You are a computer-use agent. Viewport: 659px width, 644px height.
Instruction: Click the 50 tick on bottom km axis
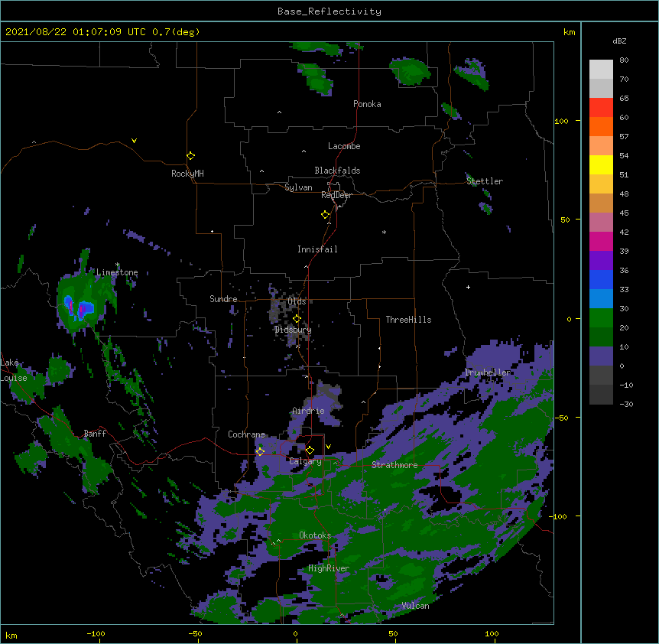pyautogui.click(x=393, y=634)
